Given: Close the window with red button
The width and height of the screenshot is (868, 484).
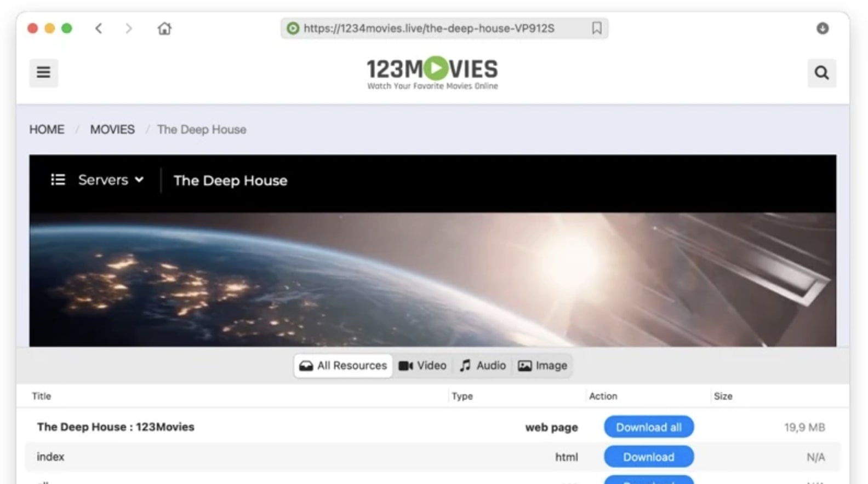Looking at the screenshot, I should pyautogui.click(x=33, y=28).
